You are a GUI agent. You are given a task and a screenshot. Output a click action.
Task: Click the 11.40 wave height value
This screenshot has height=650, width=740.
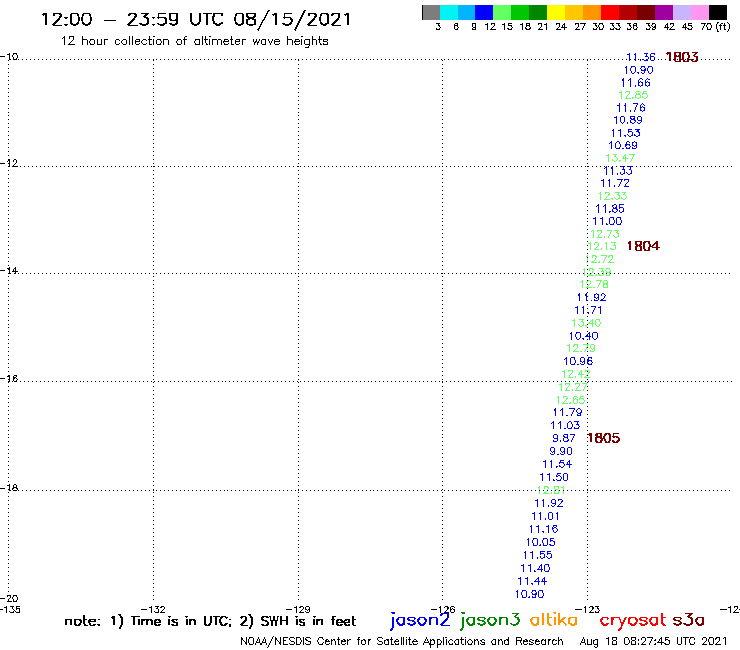(x=535, y=568)
